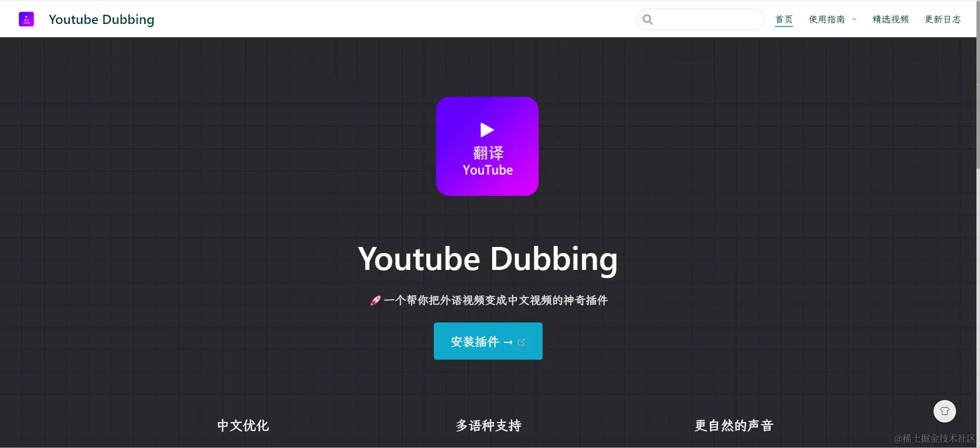Click the round floating theme button
Screen dimensions: 980x448
[945, 411]
